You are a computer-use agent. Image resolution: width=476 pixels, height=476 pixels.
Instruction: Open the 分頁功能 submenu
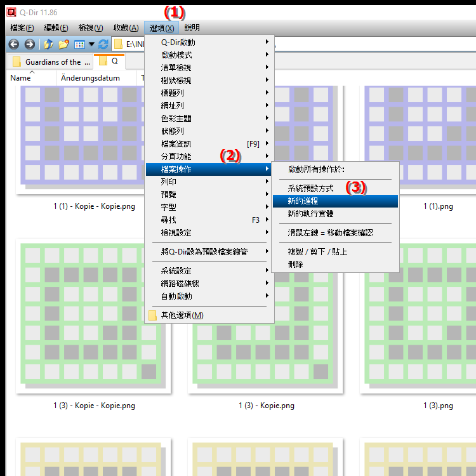click(x=209, y=156)
